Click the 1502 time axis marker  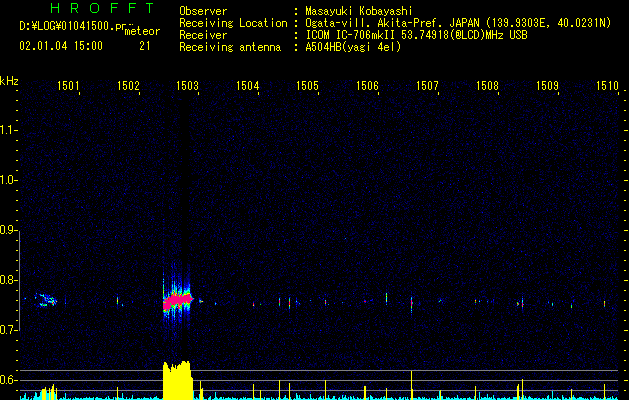pyautogui.click(x=128, y=85)
